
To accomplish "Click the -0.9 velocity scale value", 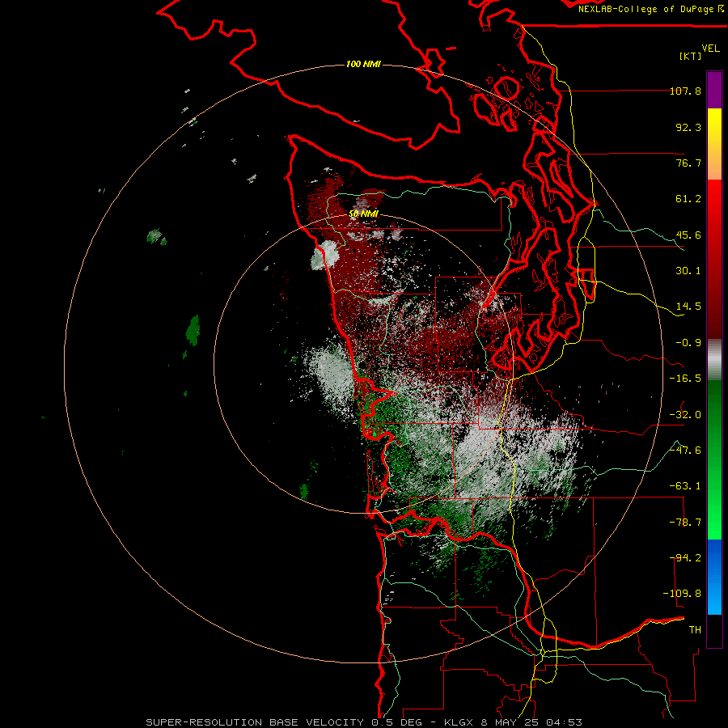I will pyautogui.click(x=688, y=343).
